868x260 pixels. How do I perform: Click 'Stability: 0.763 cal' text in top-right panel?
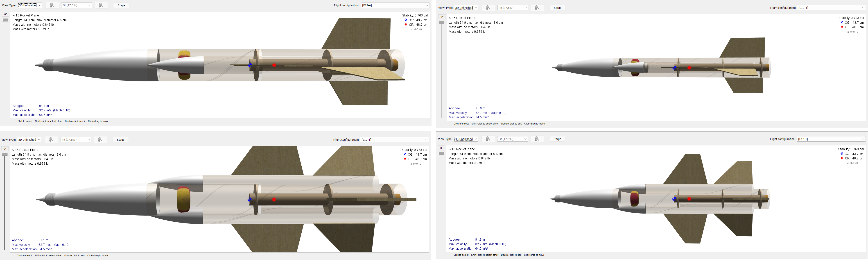click(851, 18)
